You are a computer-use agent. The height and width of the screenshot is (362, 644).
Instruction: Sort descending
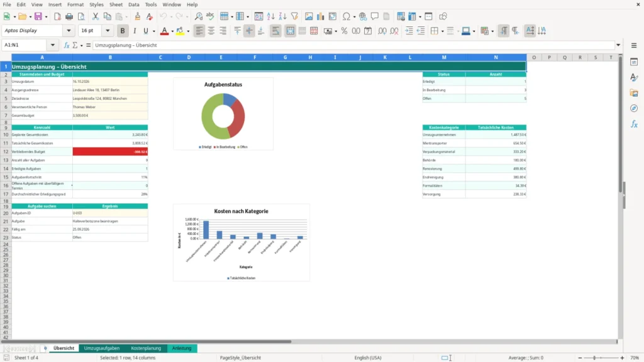tap(282, 16)
